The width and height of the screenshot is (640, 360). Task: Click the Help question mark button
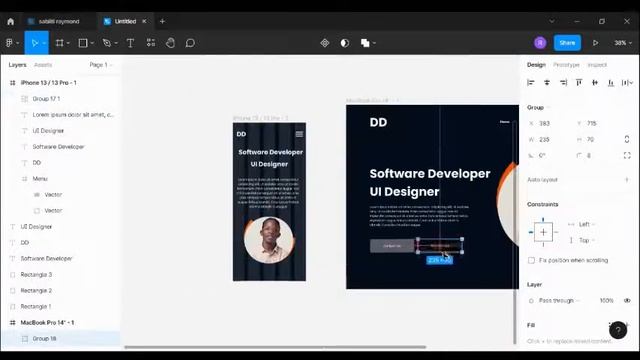pos(618,330)
